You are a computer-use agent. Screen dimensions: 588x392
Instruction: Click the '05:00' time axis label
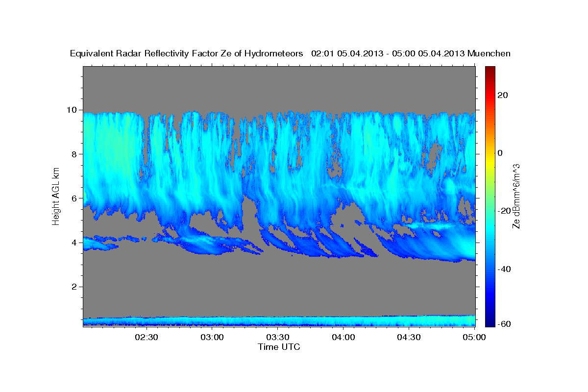(474, 337)
